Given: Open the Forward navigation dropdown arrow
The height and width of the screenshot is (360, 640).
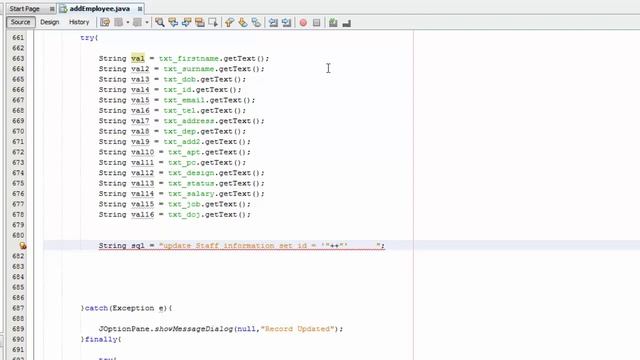Looking at the screenshot, I should pos(147,22).
